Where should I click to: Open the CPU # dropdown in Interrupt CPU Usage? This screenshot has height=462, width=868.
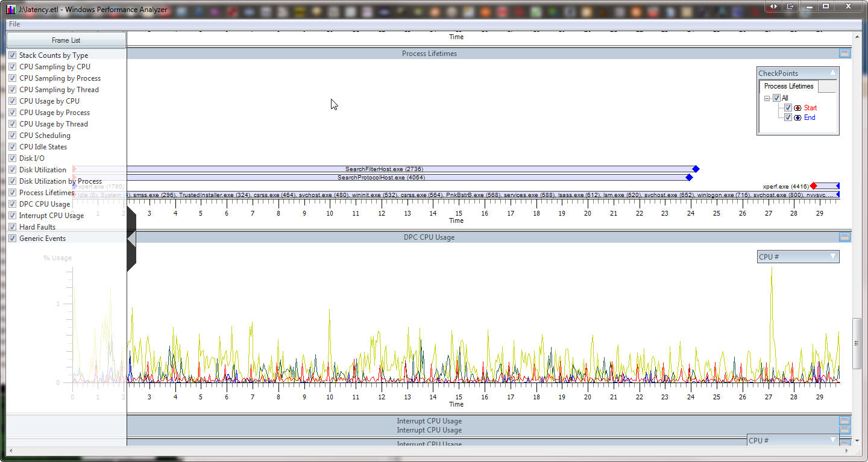click(793, 440)
